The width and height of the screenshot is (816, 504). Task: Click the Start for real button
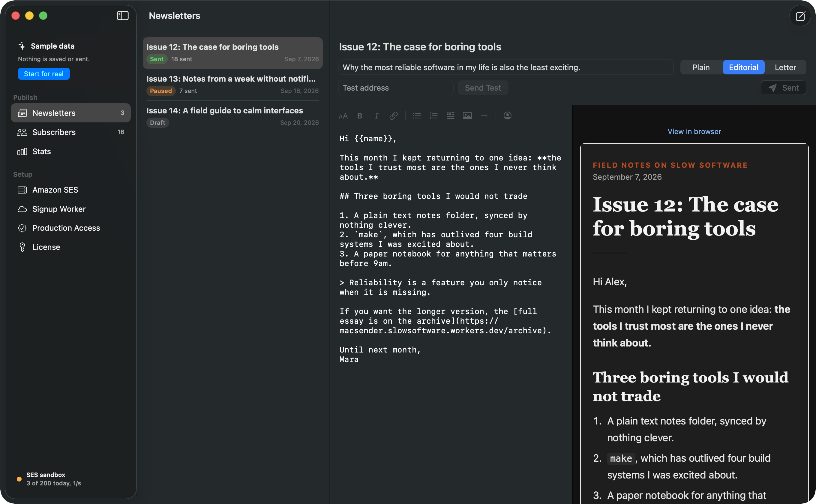(x=44, y=74)
